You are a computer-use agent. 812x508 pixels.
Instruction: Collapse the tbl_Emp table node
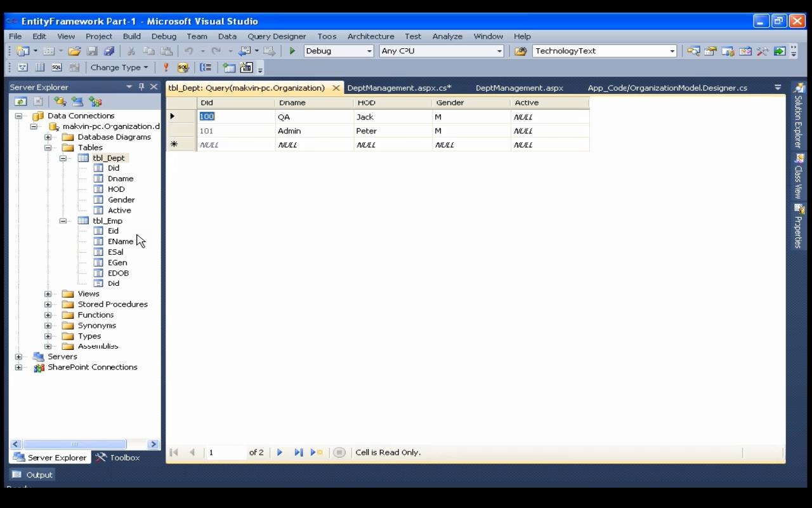click(x=63, y=221)
